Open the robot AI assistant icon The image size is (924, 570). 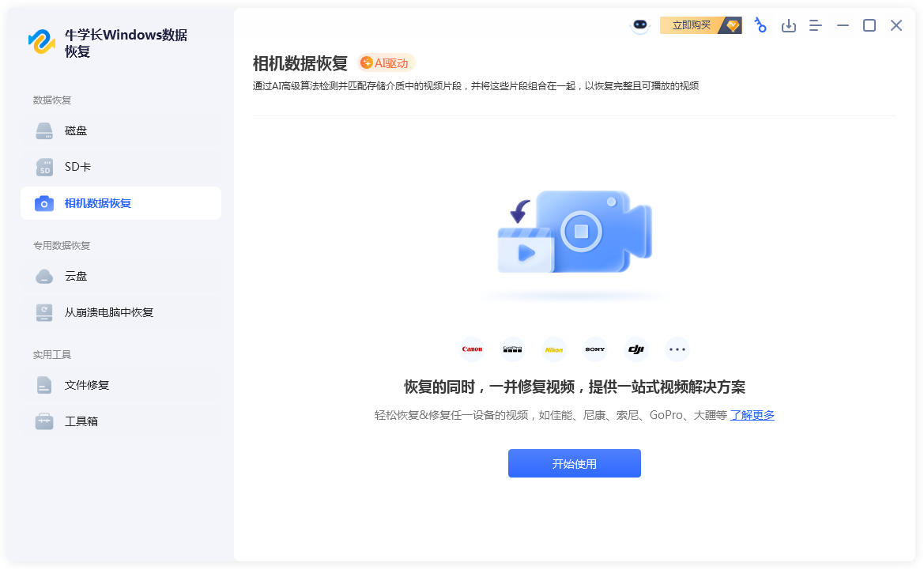coord(639,26)
